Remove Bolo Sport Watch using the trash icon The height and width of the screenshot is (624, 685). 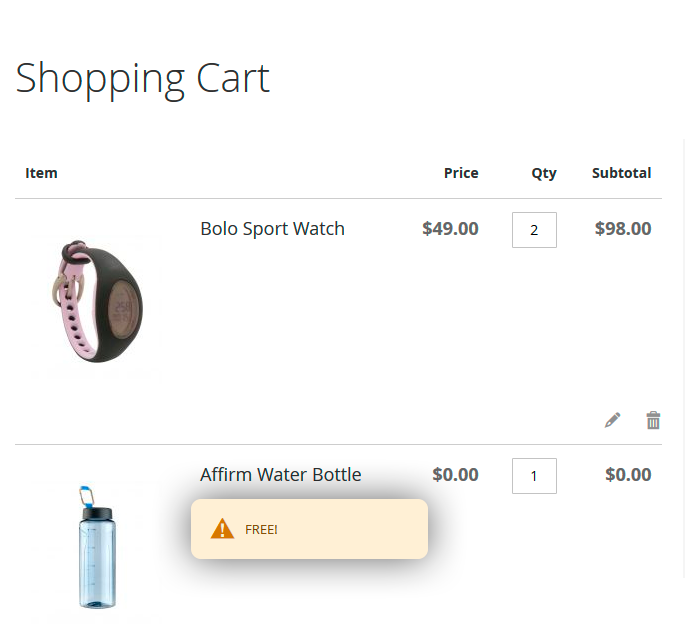click(x=653, y=420)
